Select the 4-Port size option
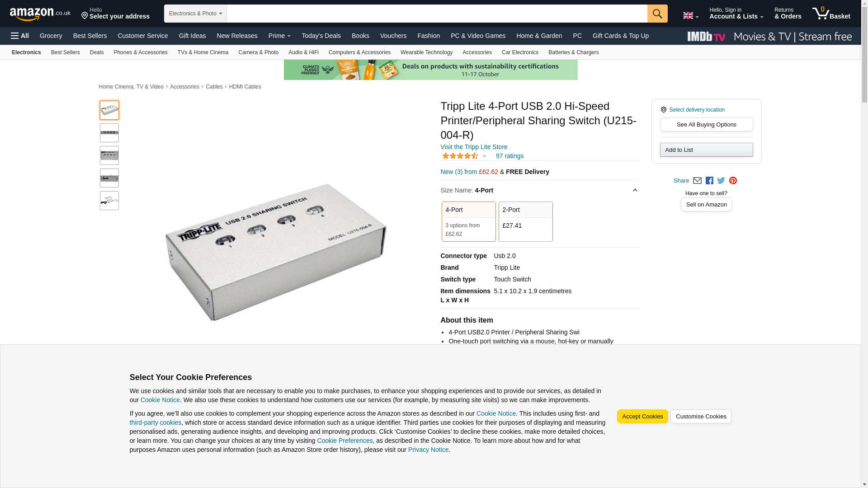The width and height of the screenshot is (868, 488). point(468,221)
